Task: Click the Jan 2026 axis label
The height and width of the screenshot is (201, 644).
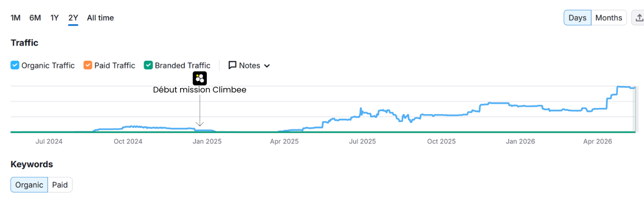Action: (x=520, y=142)
